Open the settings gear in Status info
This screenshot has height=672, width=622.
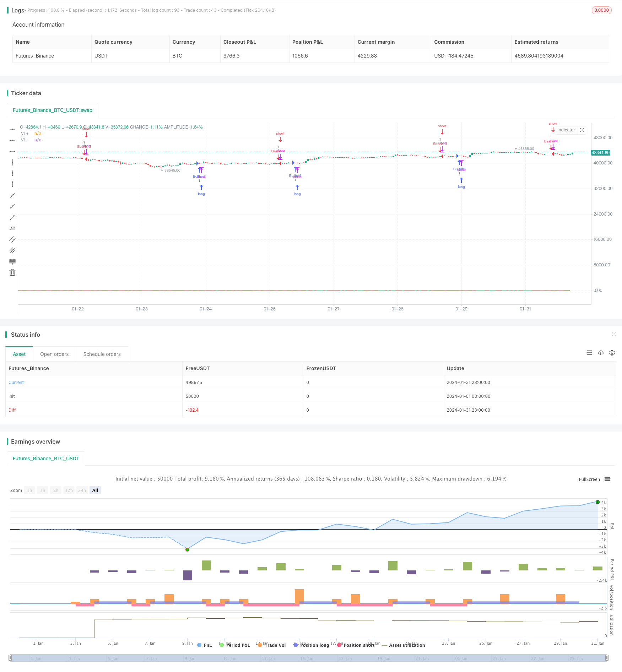click(x=612, y=353)
